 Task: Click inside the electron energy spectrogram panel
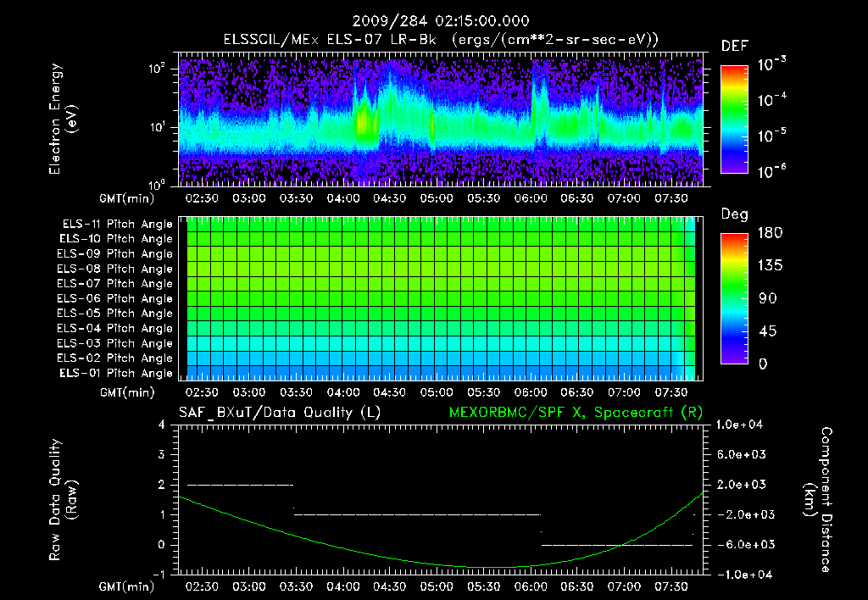[441, 119]
